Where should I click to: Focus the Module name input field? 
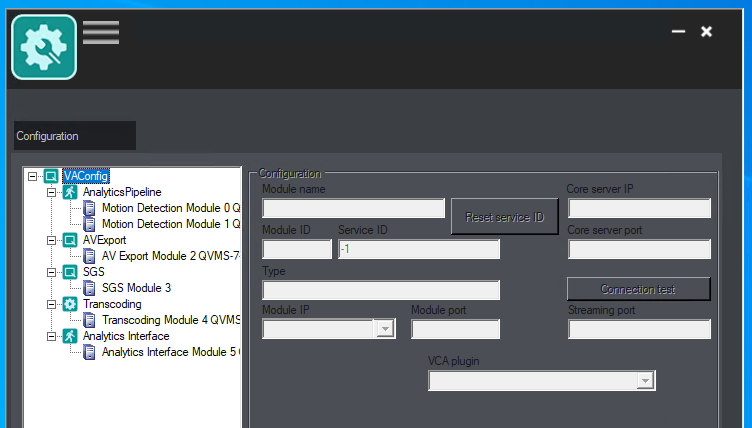point(353,208)
